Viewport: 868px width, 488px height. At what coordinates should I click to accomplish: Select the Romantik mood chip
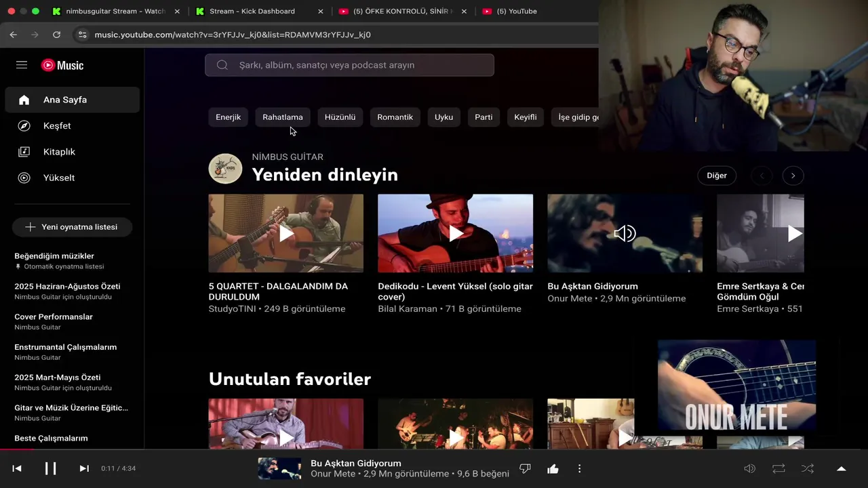[395, 117]
